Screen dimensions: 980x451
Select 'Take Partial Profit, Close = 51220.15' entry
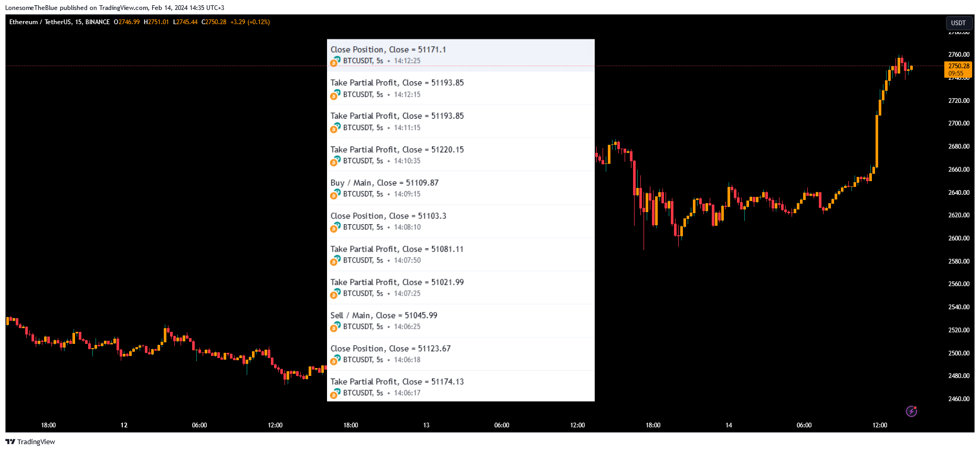[460, 154]
